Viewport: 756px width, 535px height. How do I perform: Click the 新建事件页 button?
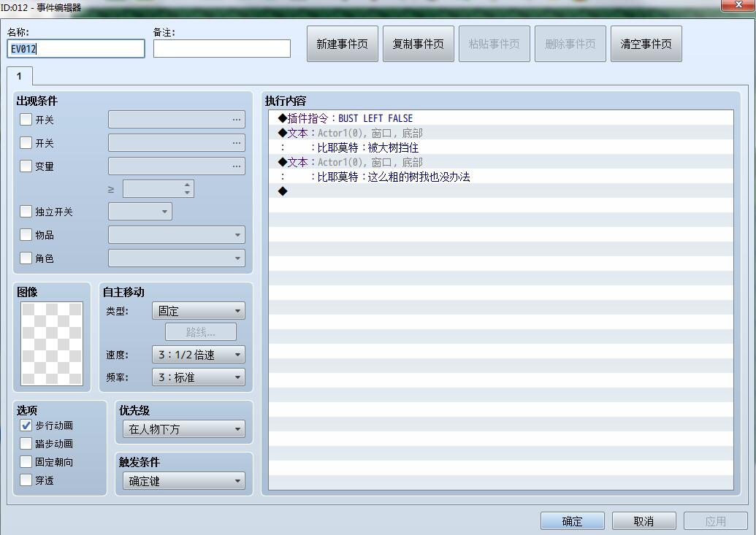tap(343, 44)
